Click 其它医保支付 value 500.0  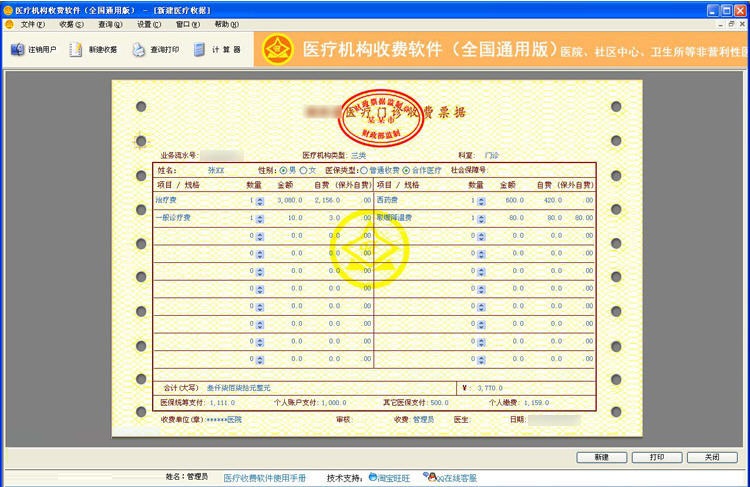tap(440, 403)
